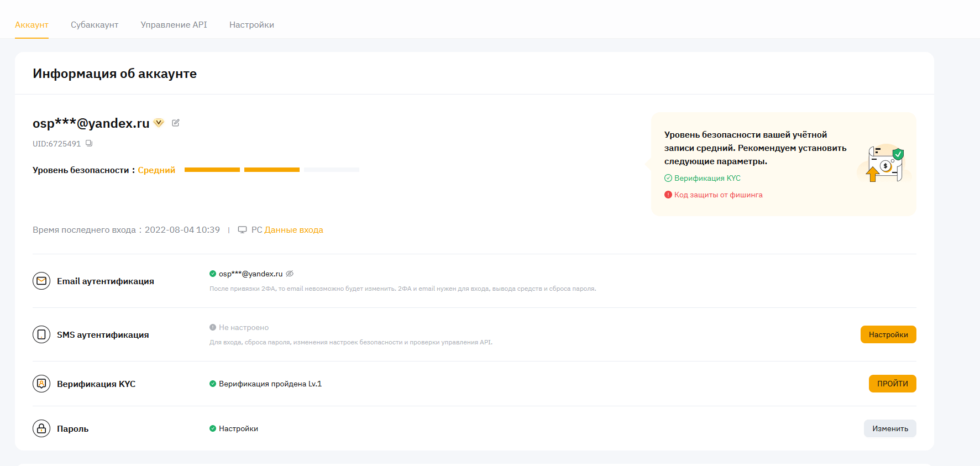Click the ПРОЙТИ button for KYC verification

click(x=892, y=384)
